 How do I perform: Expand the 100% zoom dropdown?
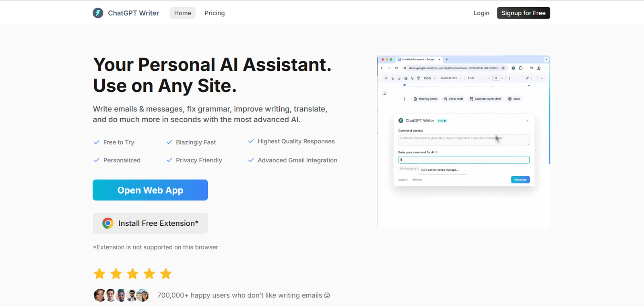(x=429, y=78)
